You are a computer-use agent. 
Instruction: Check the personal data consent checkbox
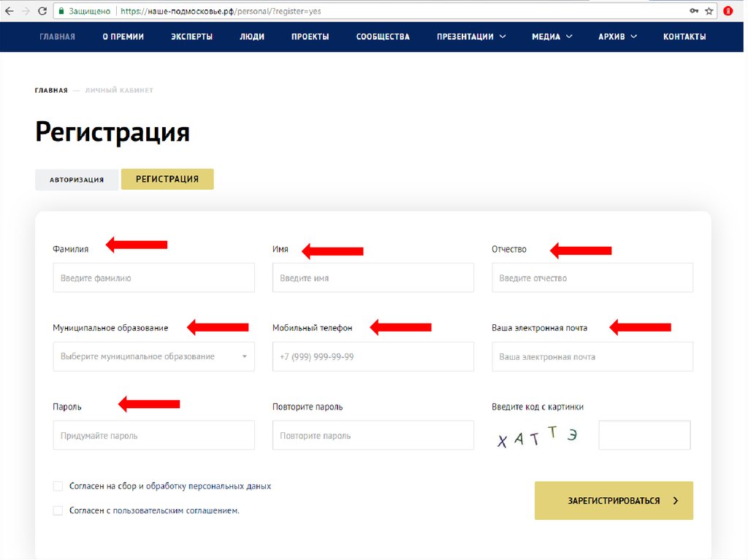(58, 486)
